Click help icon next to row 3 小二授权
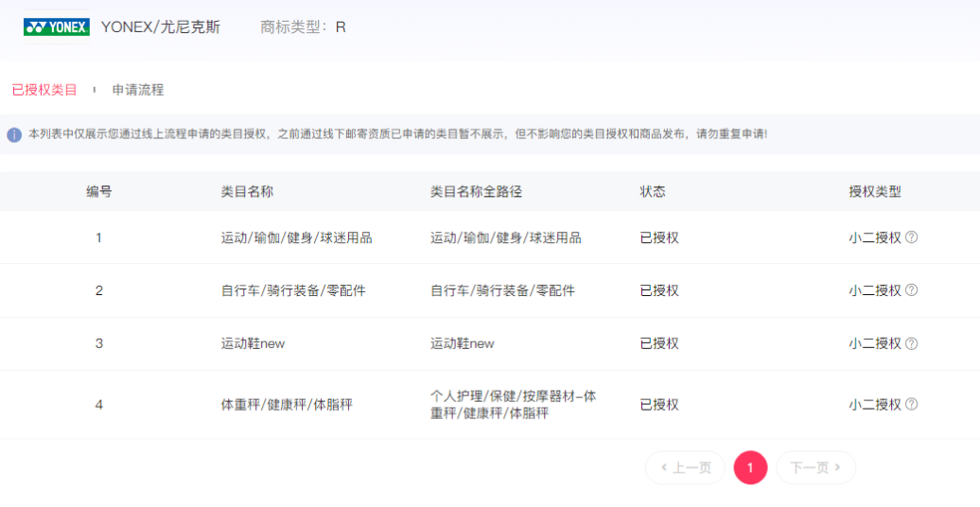The width and height of the screenshot is (980, 507). tap(911, 343)
